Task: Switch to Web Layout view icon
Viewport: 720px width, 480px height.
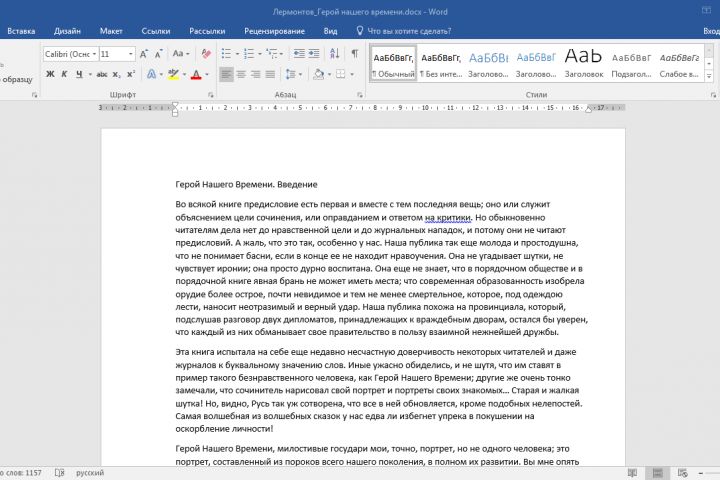Action: (x=682, y=473)
